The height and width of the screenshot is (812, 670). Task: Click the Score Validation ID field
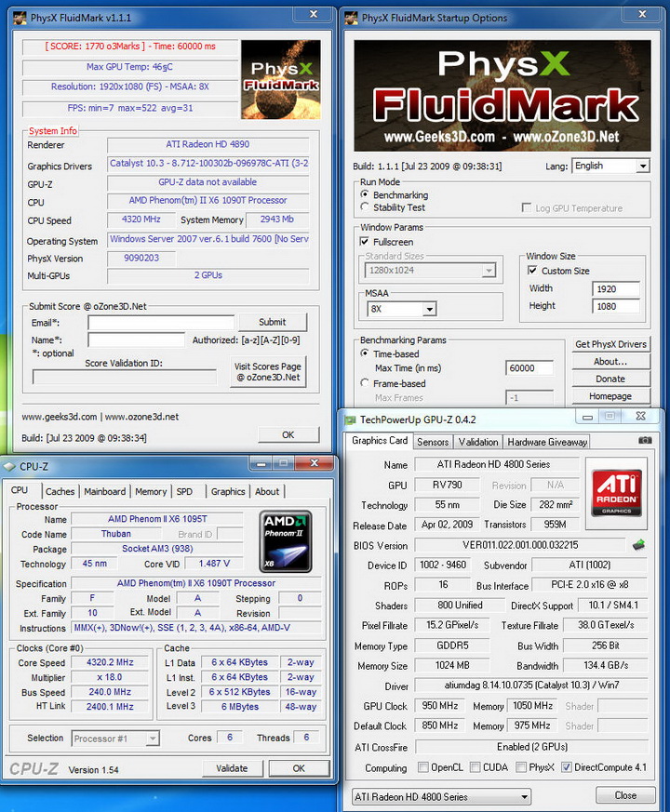(x=125, y=377)
